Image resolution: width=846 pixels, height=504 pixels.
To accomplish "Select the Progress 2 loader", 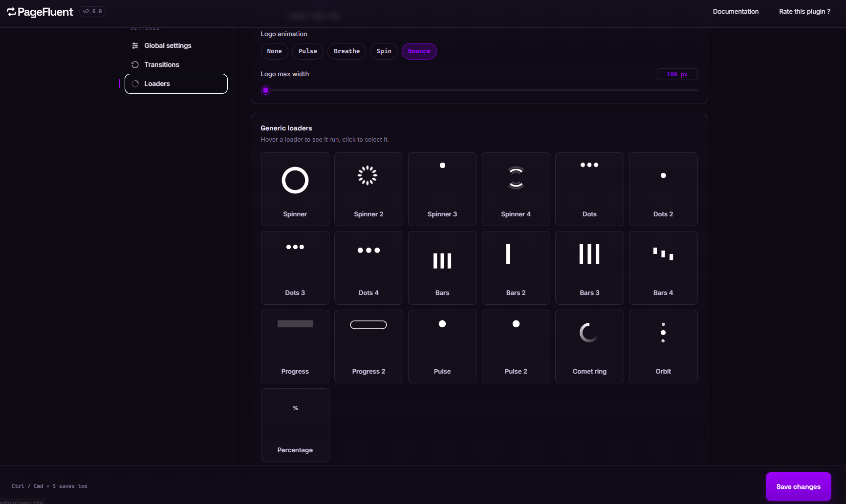I will pos(369,346).
